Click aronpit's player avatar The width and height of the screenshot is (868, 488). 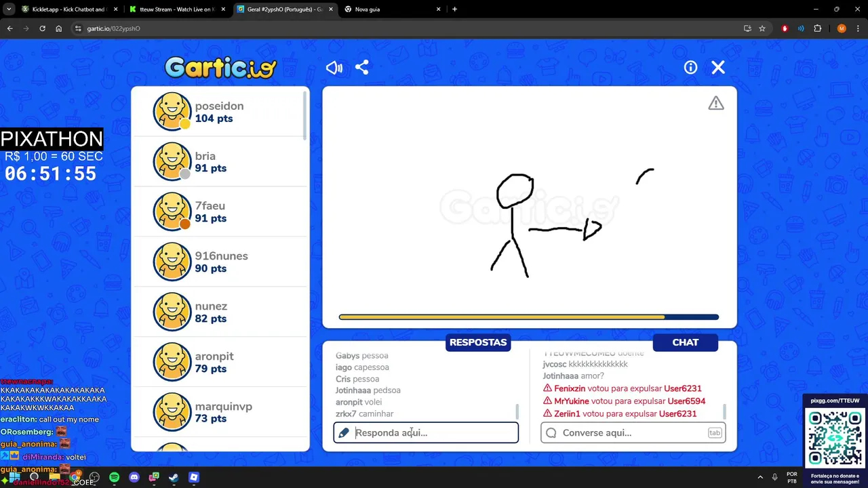tap(172, 362)
